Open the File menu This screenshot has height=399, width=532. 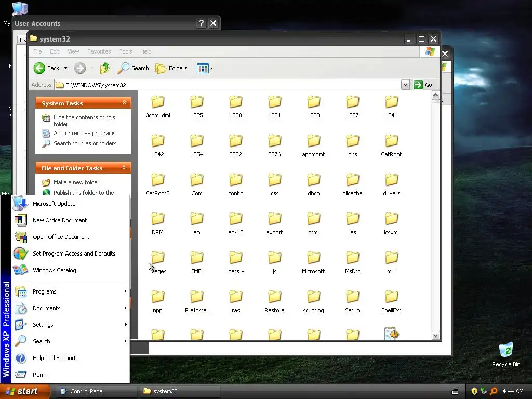click(37, 51)
